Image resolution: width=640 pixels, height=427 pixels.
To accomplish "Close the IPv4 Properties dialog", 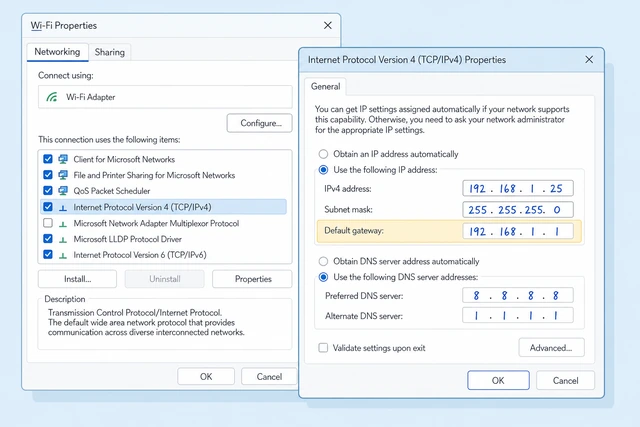I will click(x=589, y=60).
